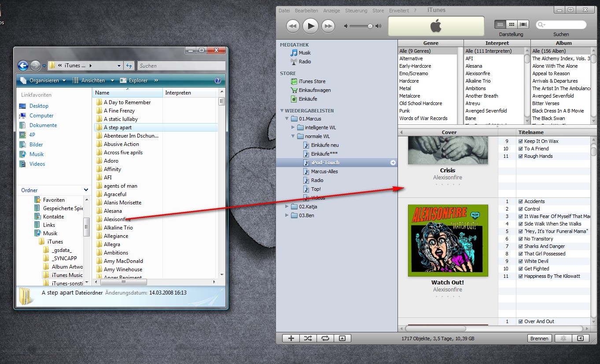Sort iTunes tracks by the Titelname column

tap(553, 132)
